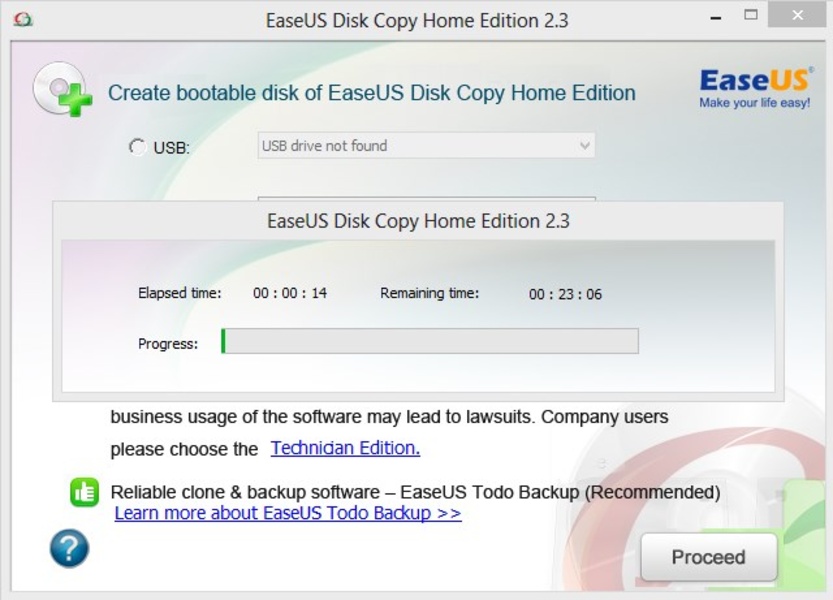This screenshot has height=600, width=833.
Task: Maximize the Disk Copy window
Action: click(x=751, y=16)
